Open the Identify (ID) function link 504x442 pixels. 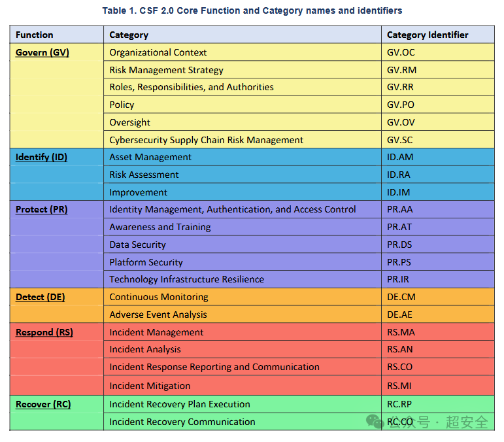tap(41, 157)
